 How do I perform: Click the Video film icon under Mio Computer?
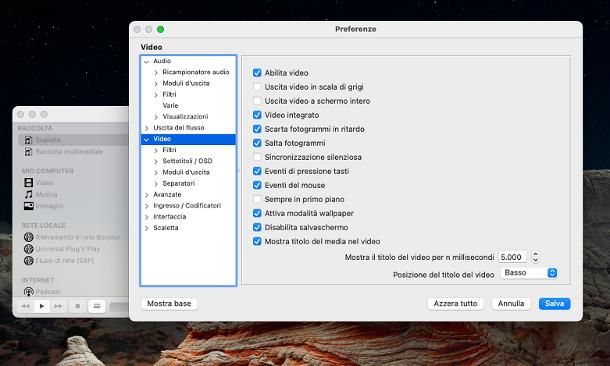[x=28, y=182]
